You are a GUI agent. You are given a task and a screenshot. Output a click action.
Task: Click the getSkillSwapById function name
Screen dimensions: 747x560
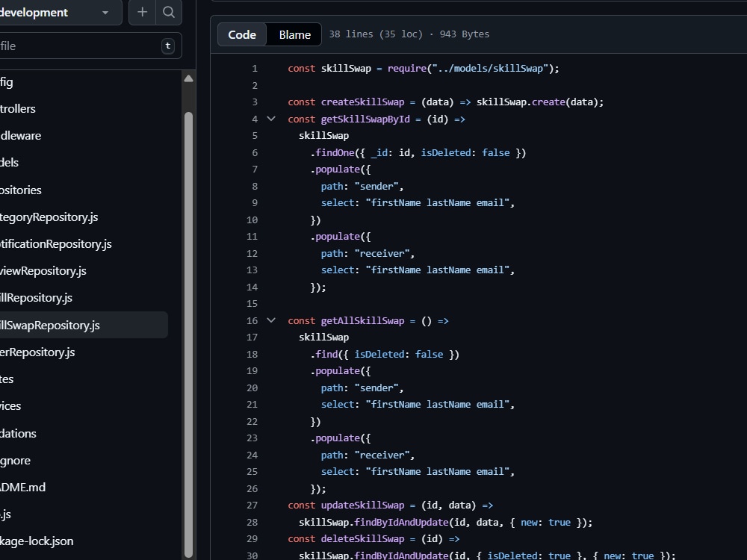(x=365, y=119)
